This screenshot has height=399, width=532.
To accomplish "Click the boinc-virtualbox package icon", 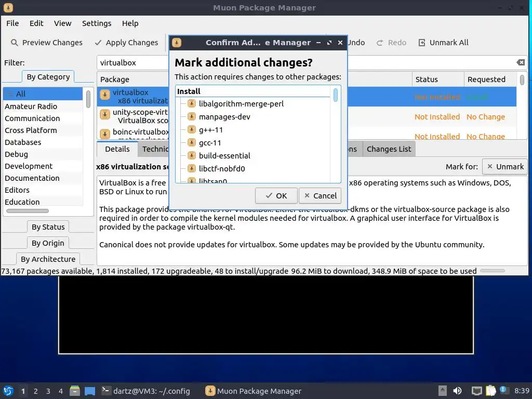I will [x=105, y=134].
